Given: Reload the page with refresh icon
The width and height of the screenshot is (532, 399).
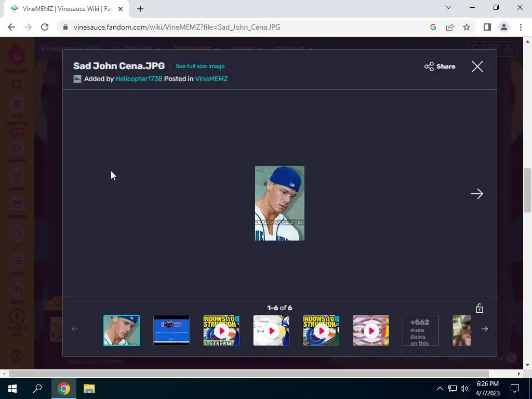Looking at the screenshot, I should (x=45, y=27).
